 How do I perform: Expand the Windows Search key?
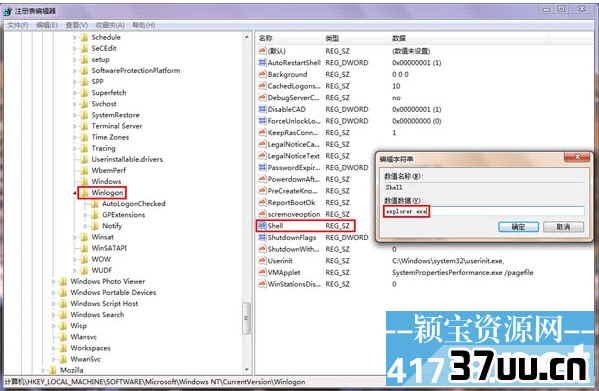[x=54, y=315]
